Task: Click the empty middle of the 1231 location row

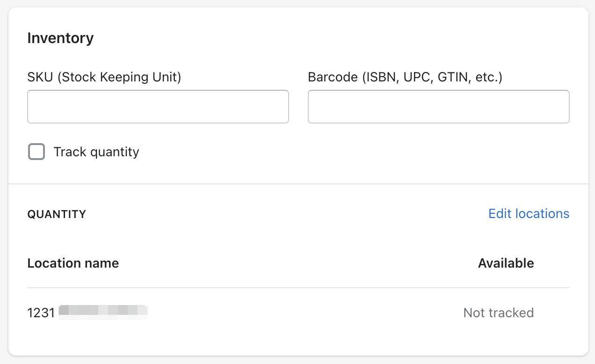Action: 299,313
